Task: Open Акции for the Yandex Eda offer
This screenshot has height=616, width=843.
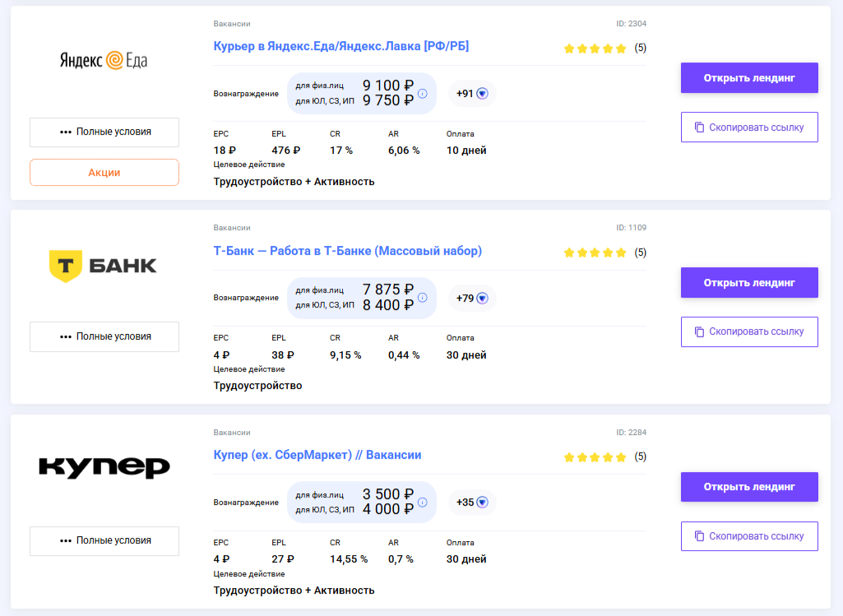Action: pos(104,173)
